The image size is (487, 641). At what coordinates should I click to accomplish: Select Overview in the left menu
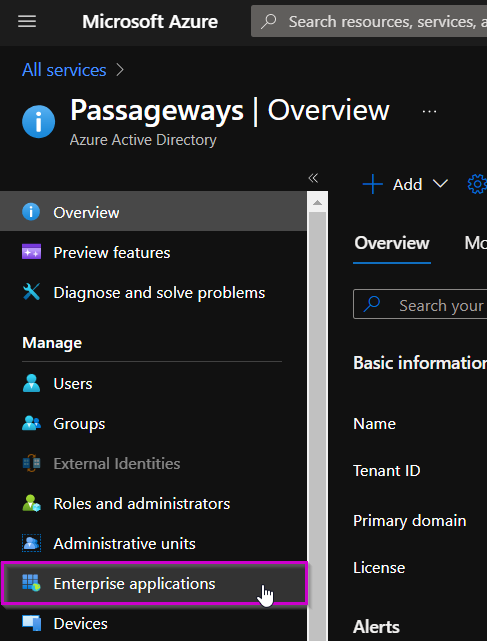(153, 212)
